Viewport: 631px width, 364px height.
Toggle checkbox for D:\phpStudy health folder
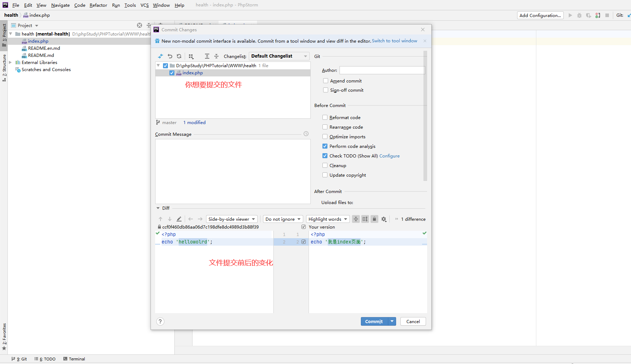tap(165, 65)
